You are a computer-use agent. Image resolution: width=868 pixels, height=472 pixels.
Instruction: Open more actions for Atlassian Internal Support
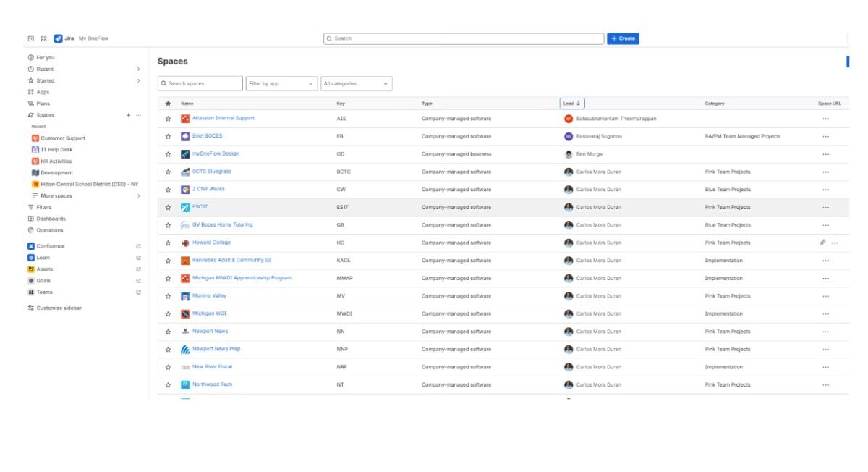click(x=825, y=119)
